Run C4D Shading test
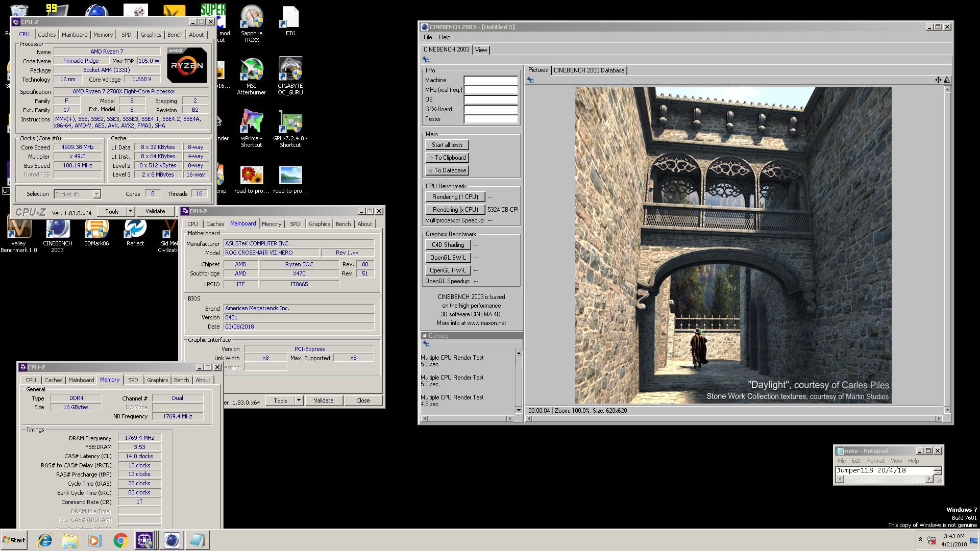The image size is (980, 551). [448, 245]
